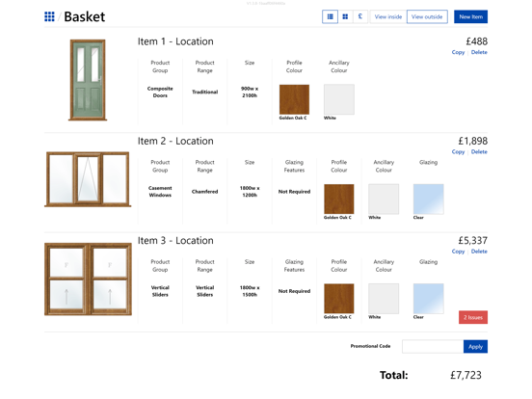
Task: Apply the promotional code
Action: [x=475, y=346]
